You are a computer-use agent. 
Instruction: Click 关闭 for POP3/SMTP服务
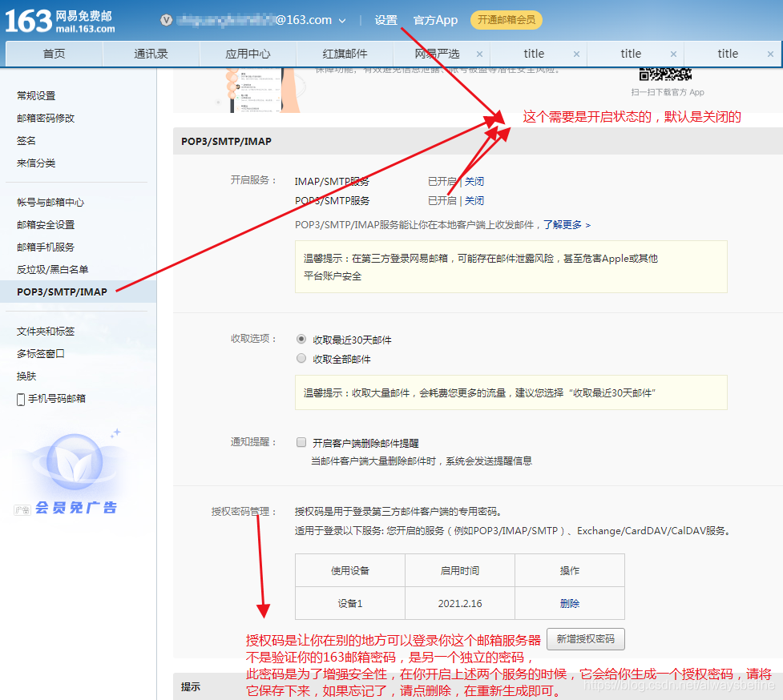click(x=474, y=200)
